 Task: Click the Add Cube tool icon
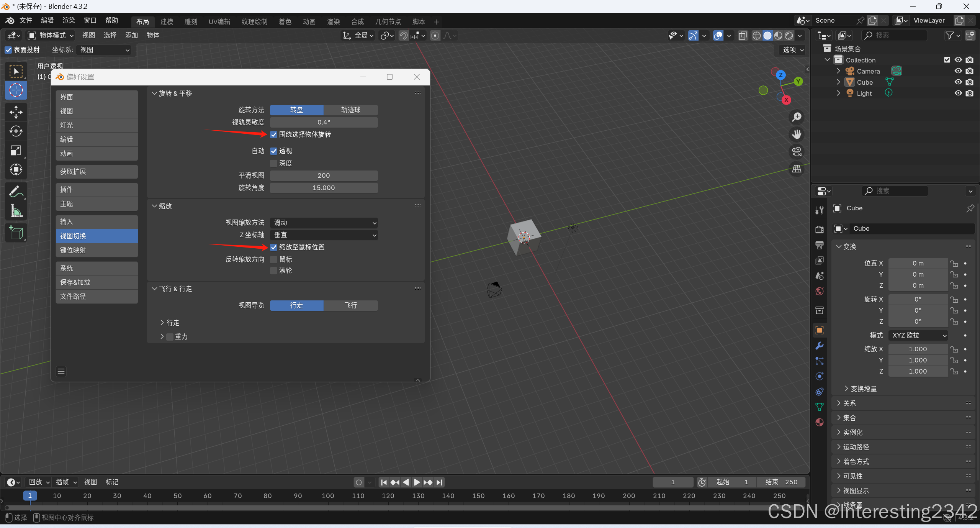[16, 233]
